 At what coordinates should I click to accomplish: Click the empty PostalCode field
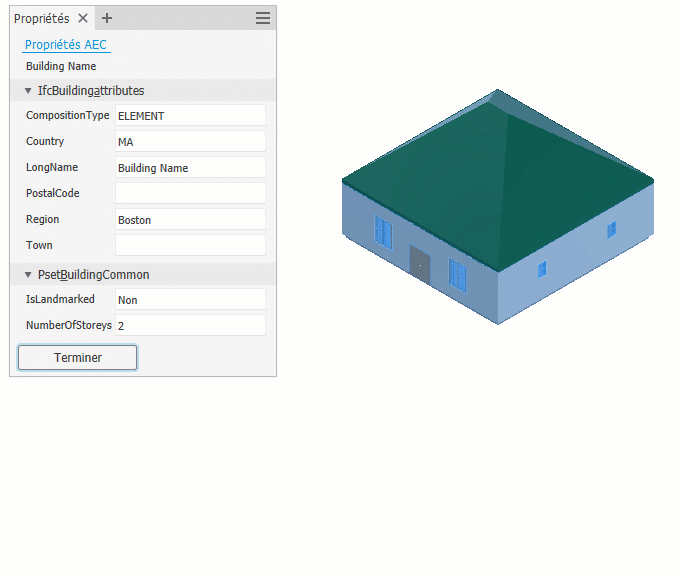pyautogui.click(x=190, y=193)
